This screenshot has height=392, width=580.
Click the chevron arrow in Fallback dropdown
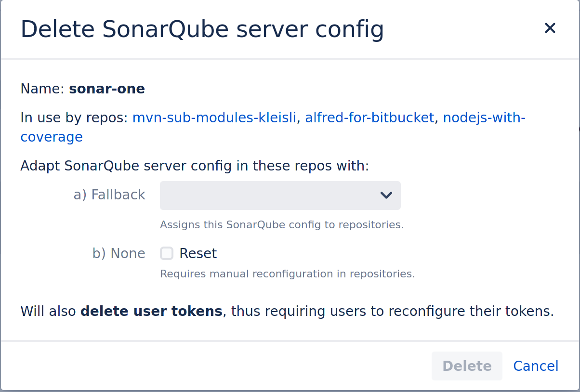[386, 196]
